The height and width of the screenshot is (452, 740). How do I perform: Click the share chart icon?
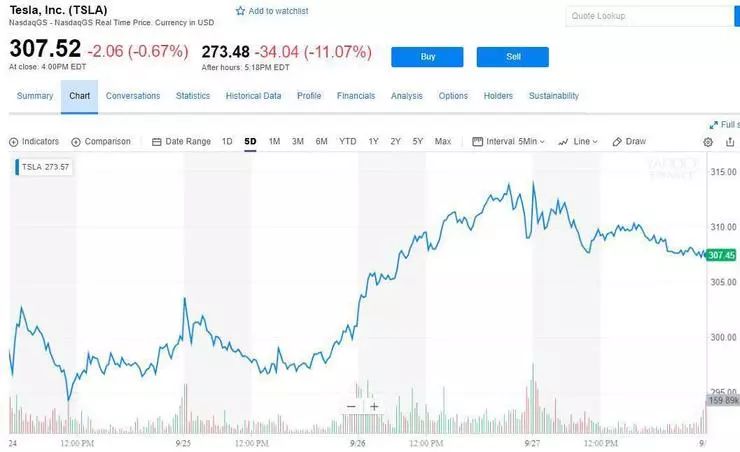[730, 142]
